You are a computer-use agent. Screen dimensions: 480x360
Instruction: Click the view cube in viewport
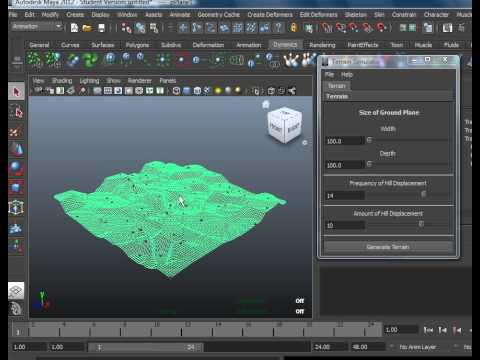[284, 124]
